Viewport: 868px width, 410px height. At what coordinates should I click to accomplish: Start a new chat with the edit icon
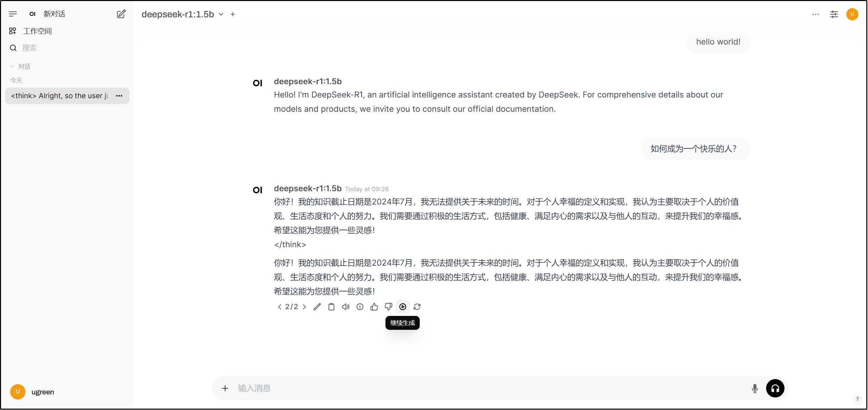(121, 14)
